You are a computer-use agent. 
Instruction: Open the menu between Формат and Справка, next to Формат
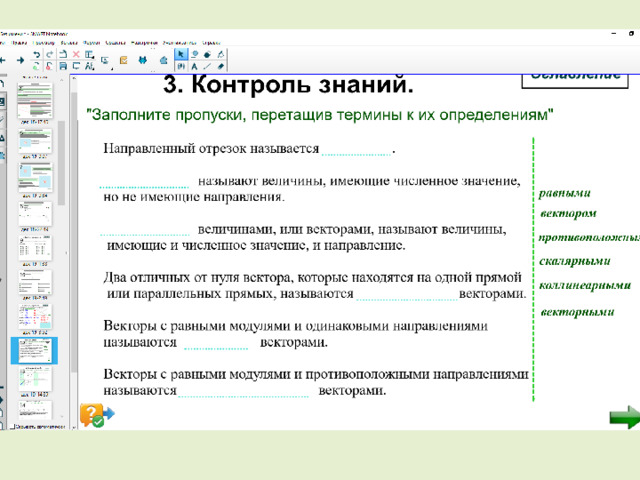pos(115,42)
